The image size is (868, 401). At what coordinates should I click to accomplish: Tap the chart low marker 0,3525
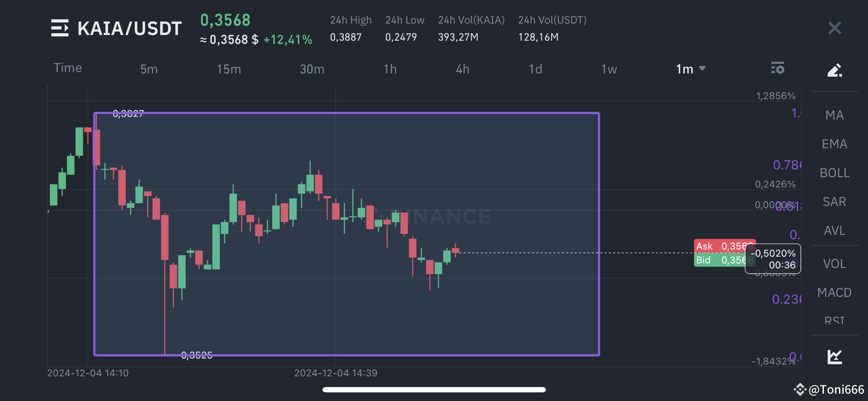(197, 355)
